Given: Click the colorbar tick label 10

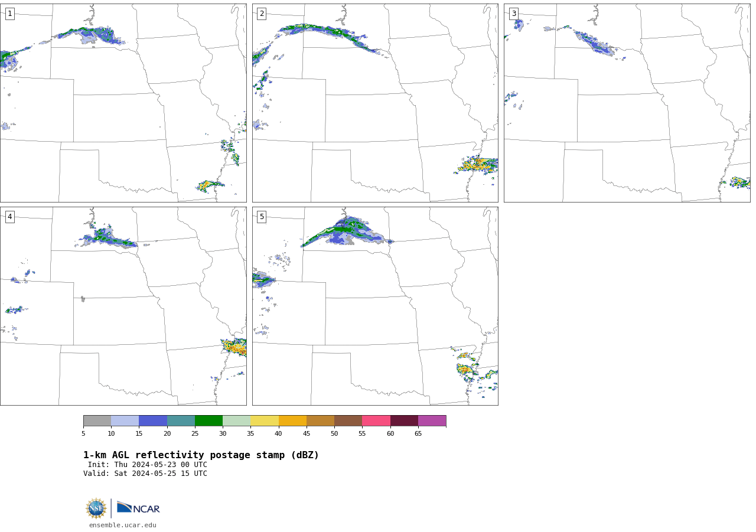Looking at the screenshot, I should [x=111, y=433].
